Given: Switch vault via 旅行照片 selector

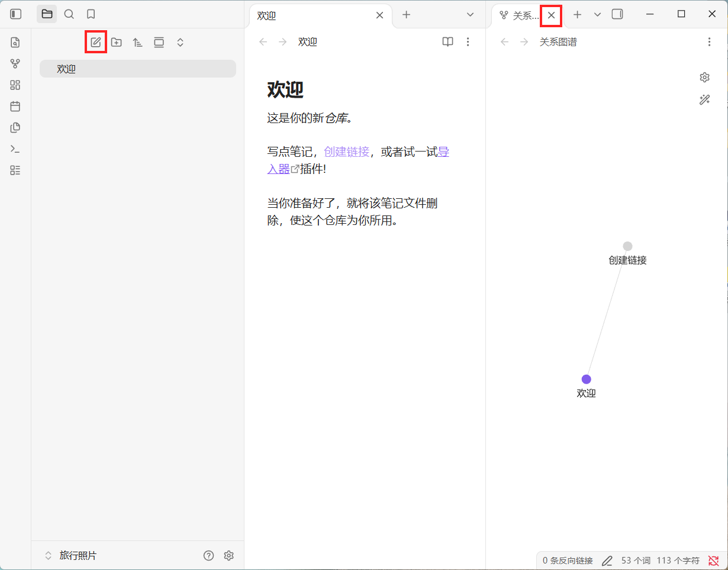Looking at the screenshot, I should (71, 556).
